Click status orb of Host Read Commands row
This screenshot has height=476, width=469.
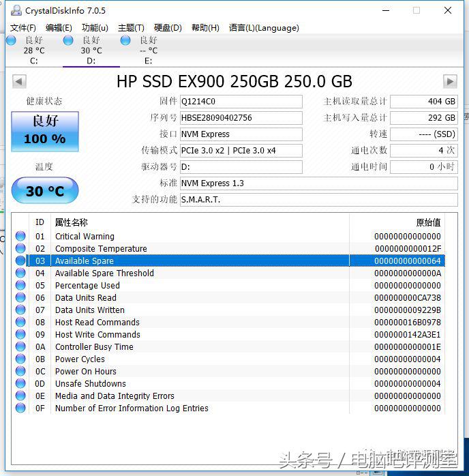tap(20, 322)
